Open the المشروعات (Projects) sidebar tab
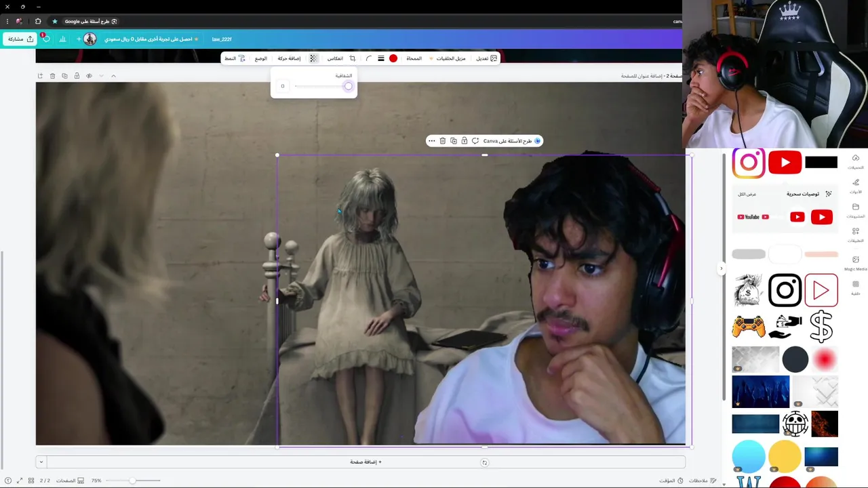 (x=856, y=211)
